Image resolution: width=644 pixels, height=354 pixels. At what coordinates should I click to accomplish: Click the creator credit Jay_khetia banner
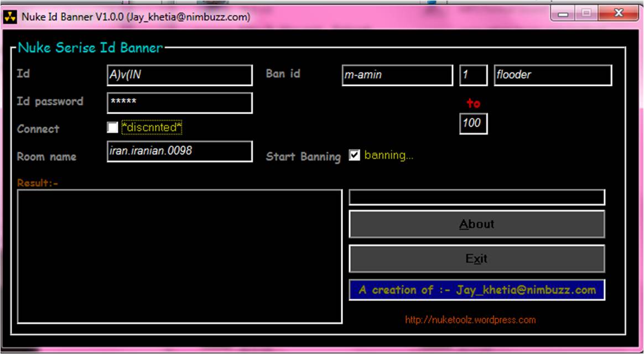point(477,290)
